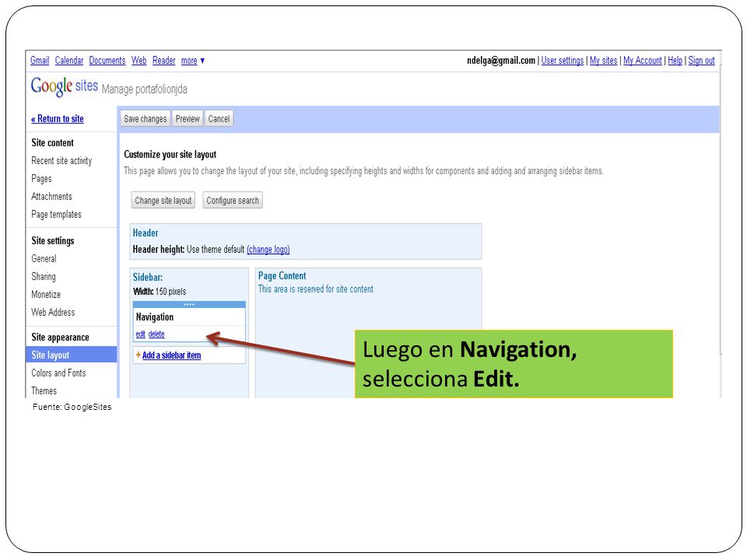Click Return to site link

click(57, 118)
